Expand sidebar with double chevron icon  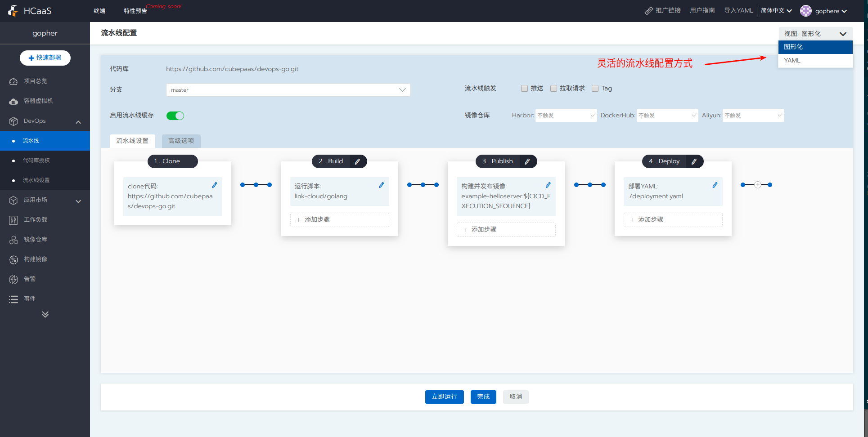[x=45, y=314]
